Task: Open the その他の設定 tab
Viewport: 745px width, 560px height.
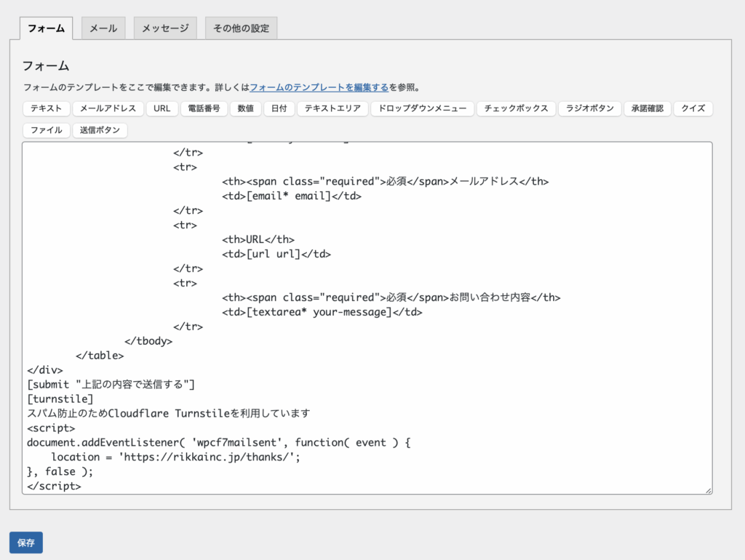Action: tap(241, 28)
